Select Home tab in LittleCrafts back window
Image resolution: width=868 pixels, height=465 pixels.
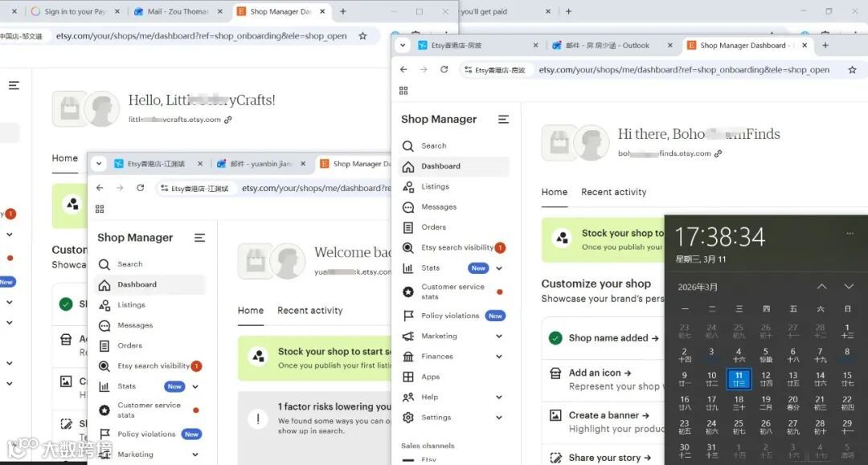pos(65,158)
